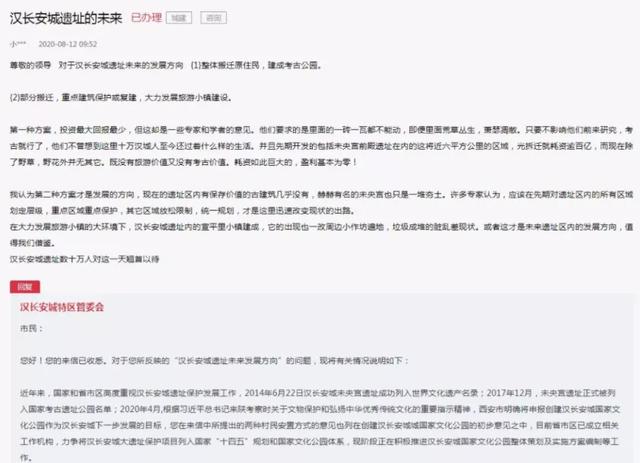
Task: Click the line starting (2)部分搬迁
Action: click(121, 98)
